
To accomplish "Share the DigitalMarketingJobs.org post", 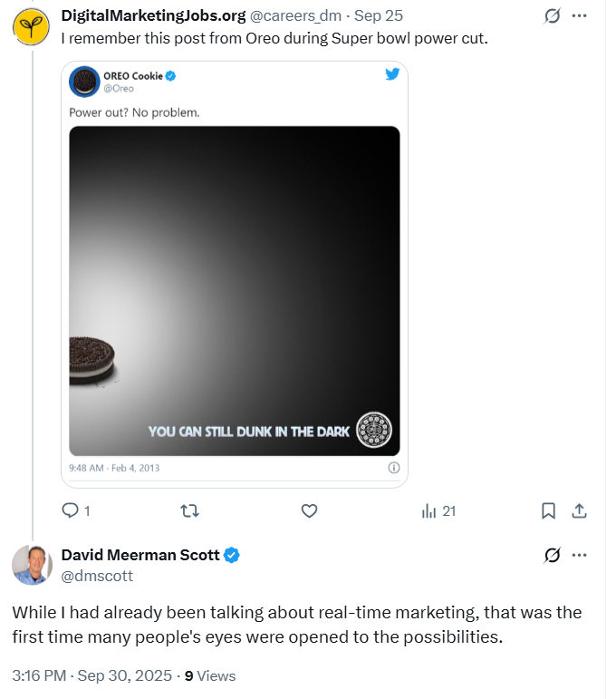I will click(580, 511).
